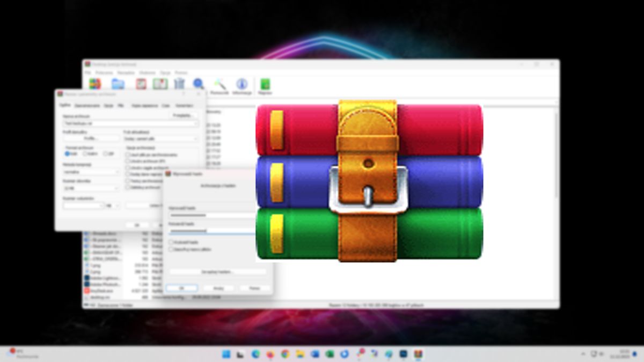Select the ZIP archive format radio button
644x362 pixels.
tap(105, 154)
